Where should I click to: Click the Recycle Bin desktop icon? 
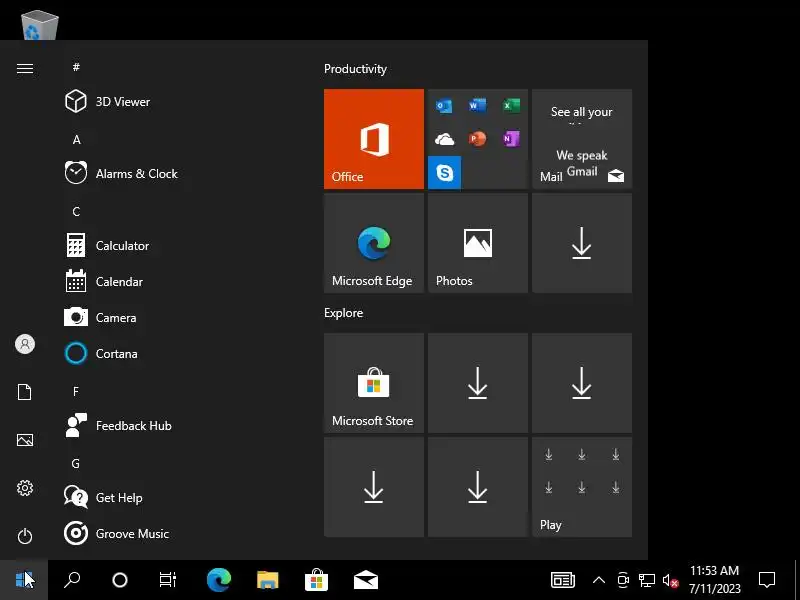coord(39,23)
